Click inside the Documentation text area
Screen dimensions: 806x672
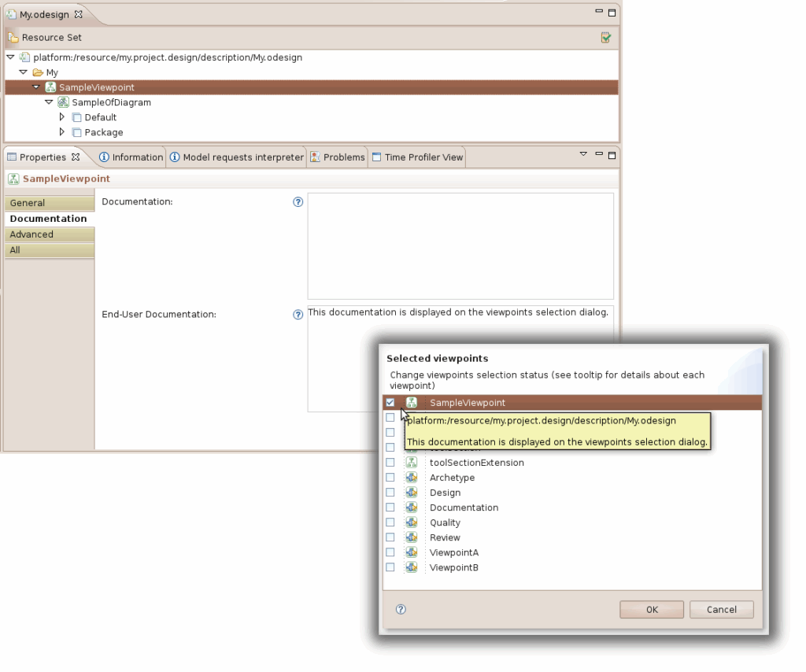click(460, 246)
